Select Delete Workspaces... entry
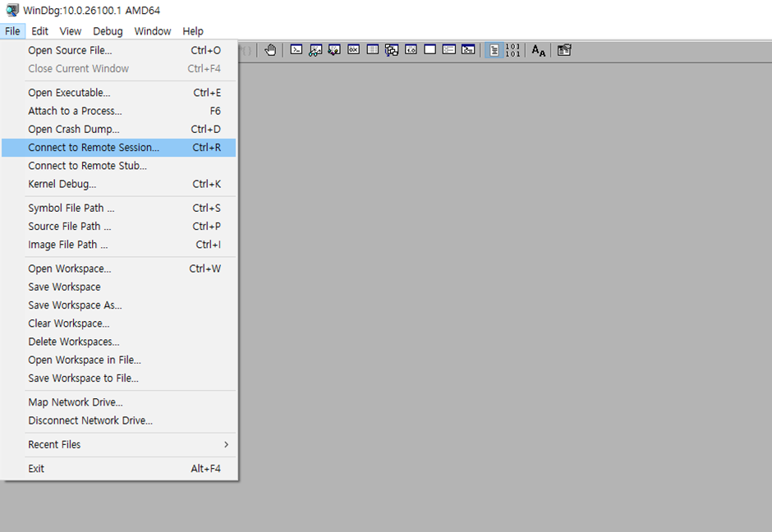The width and height of the screenshot is (772, 532). [118, 341]
